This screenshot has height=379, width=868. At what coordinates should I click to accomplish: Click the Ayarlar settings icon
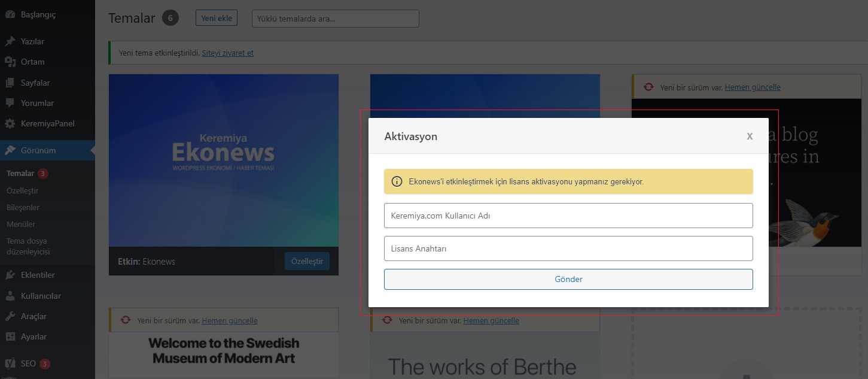click(10, 336)
